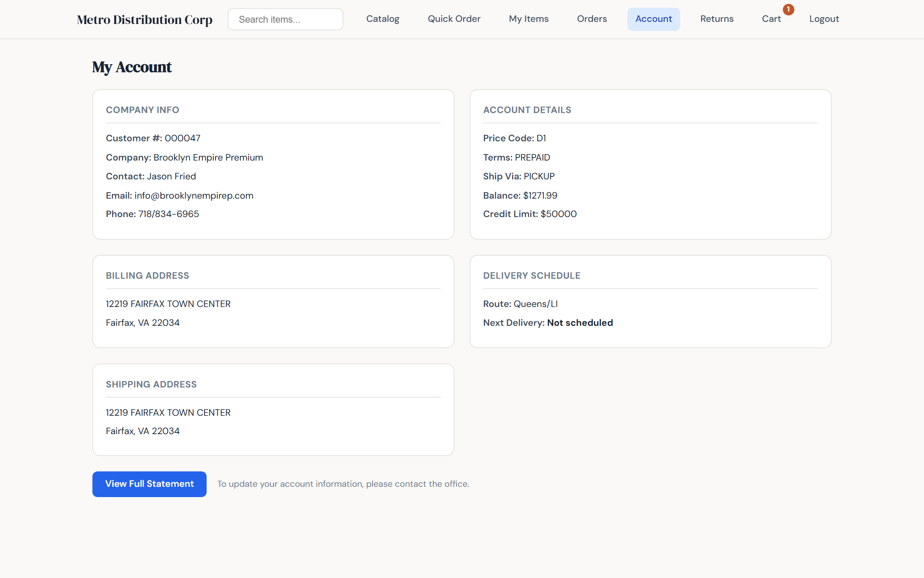Click into the Search items field

(x=285, y=19)
